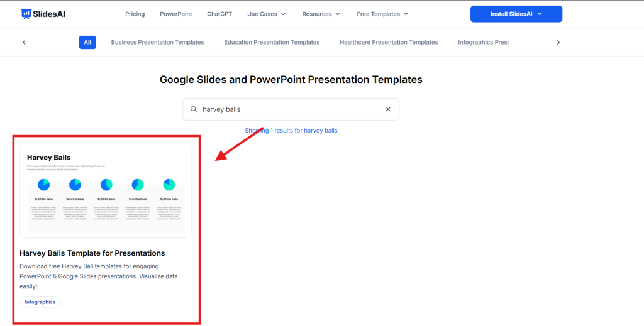Click the Install SlidesAI button
The width and height of the screenshot is (644, 326).
(x=516, y=14)
